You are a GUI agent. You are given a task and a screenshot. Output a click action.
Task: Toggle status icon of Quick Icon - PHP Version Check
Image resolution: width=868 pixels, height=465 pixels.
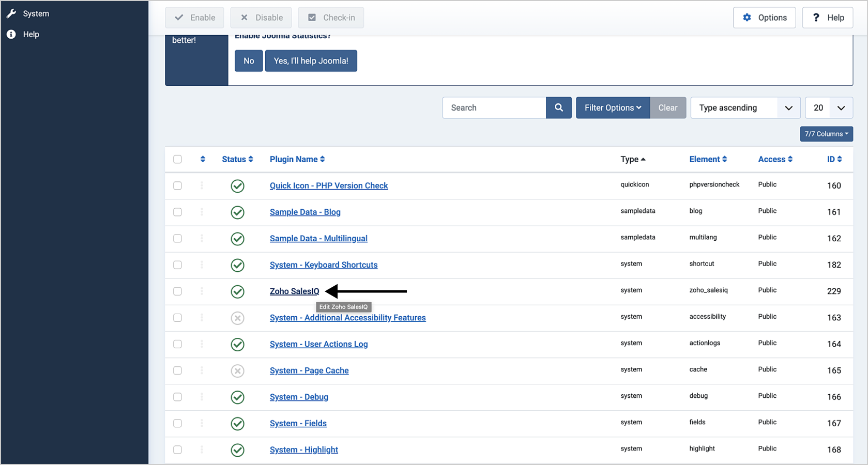(237, 186)
